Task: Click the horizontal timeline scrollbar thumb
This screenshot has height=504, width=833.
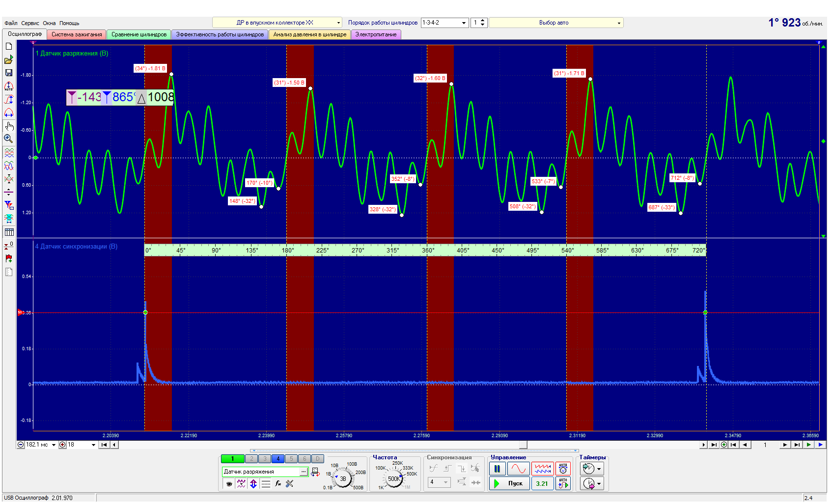Action: [524, 445]
